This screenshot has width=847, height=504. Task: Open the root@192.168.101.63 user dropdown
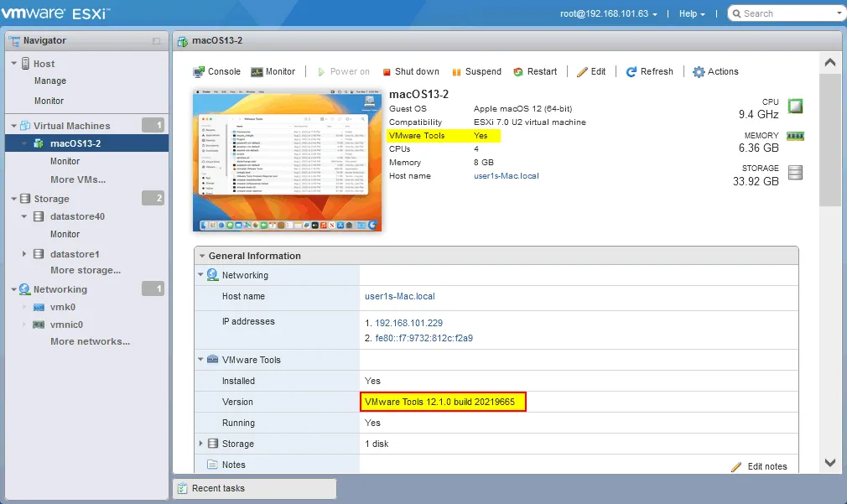[x=608, y=13]
